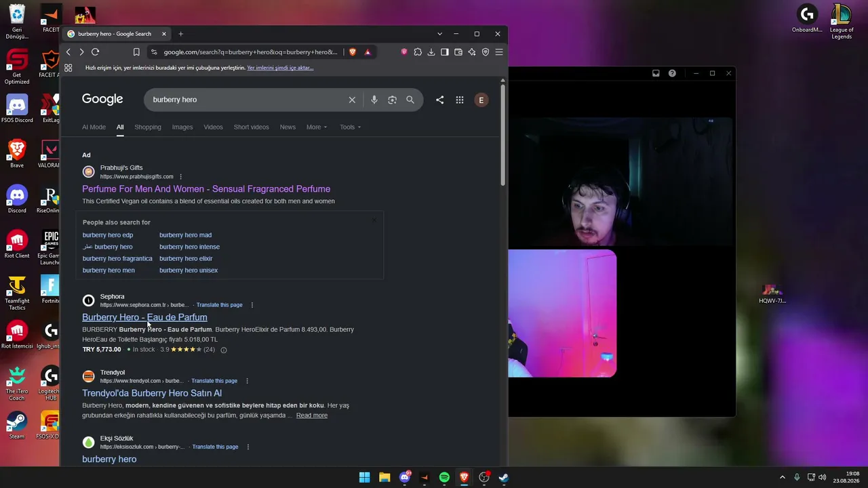The image size is (868, 488).
Task: Open options for Trendyol result
Action: 247,381
